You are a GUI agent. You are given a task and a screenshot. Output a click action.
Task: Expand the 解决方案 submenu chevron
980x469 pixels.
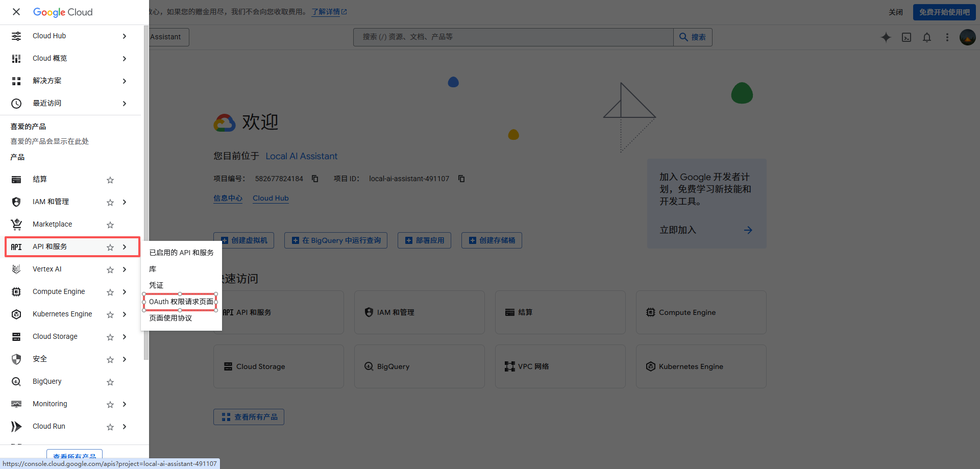pyautogui.click(x=125, y=81)
